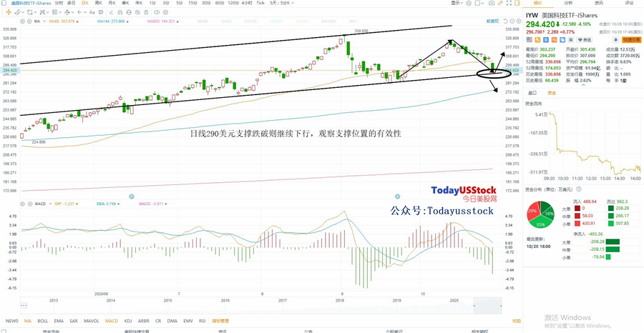The image size is (644, 333).
Task: Expand chart to fullscreen
Action: (509, 3)
